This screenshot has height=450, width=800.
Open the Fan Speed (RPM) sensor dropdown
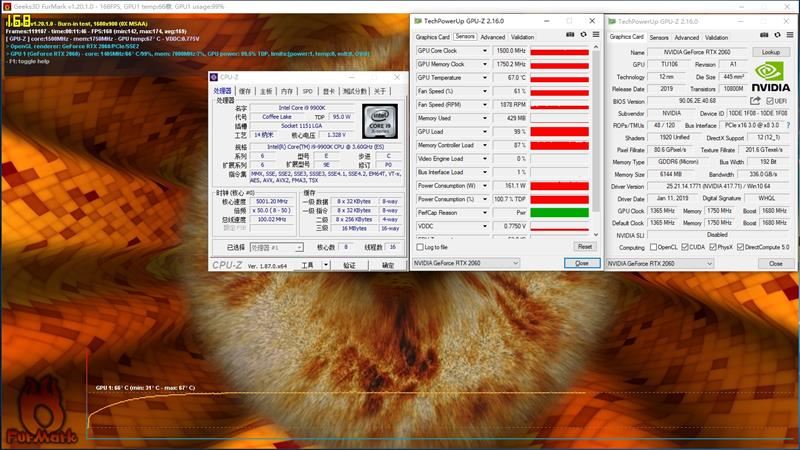pyautogui.click(x=485, y=105)
